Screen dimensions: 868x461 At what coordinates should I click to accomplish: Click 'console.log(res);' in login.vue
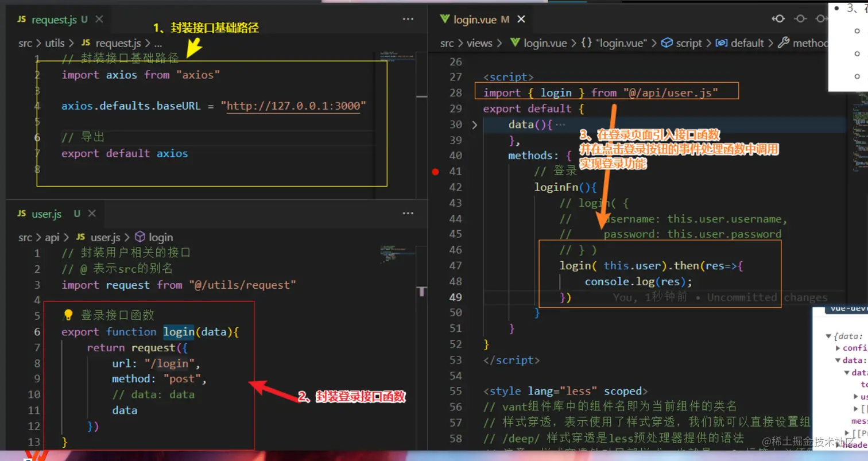coord(639,281)
